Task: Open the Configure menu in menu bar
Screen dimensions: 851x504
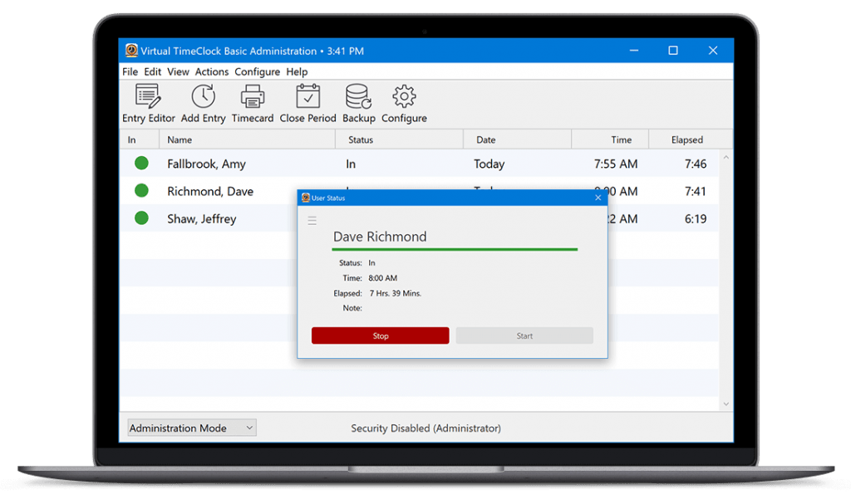Action: coord(258,71)
